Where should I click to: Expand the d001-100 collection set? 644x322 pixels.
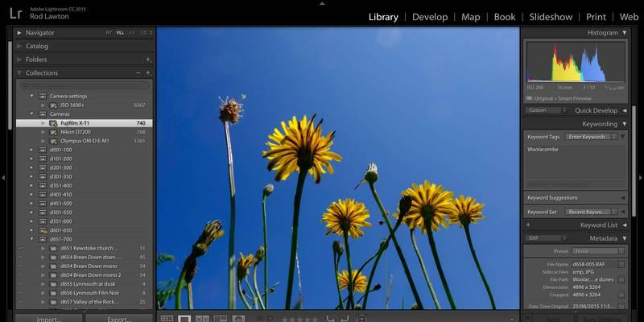click(31, 150)
